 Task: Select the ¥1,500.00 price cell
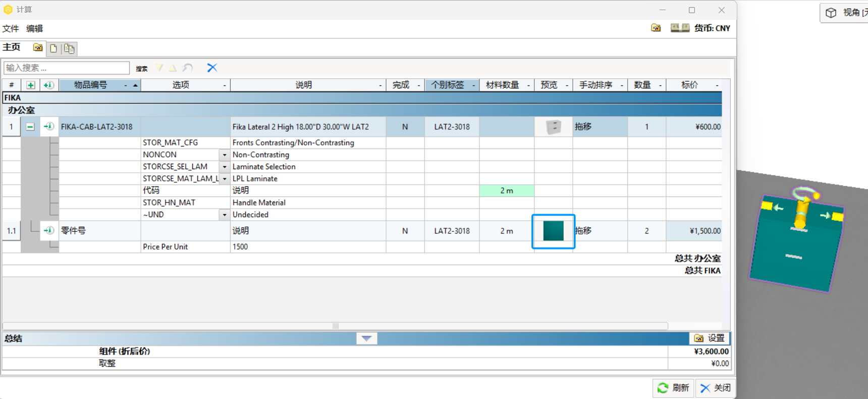point(694,231)
